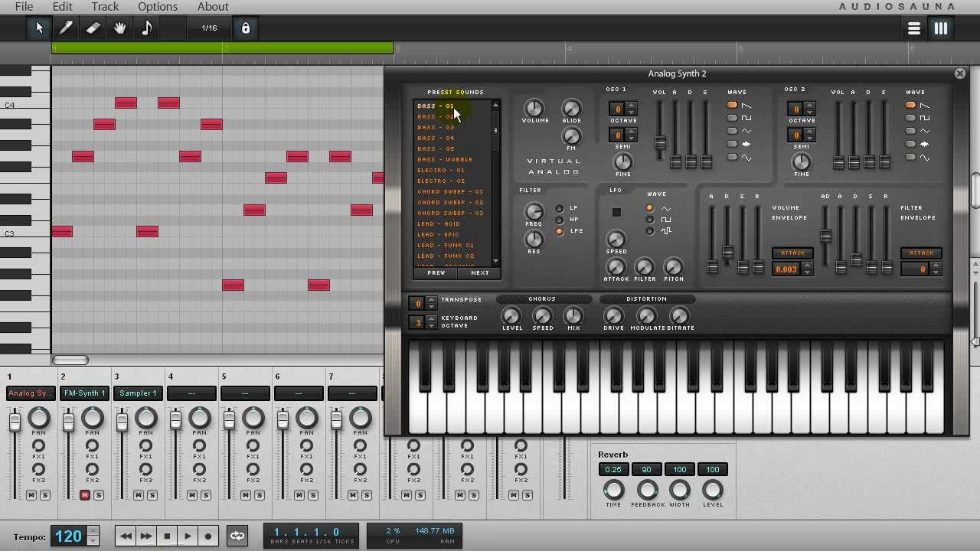Select the Sampler 1 track
Viewport: 980px width, 551px height.
coord(138,393)
